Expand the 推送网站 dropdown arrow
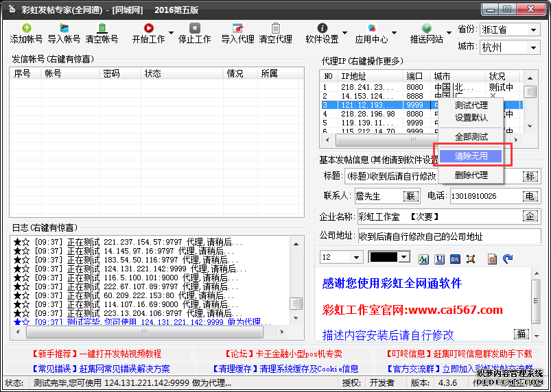 pos(449,33)
